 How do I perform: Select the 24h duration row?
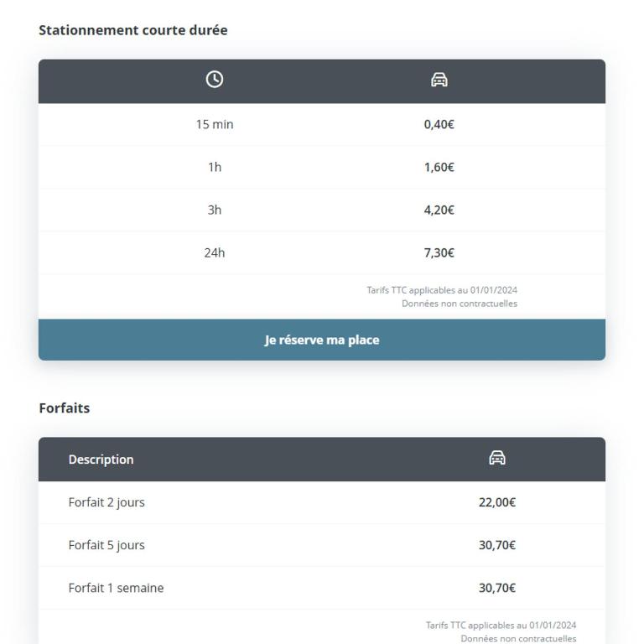click(322, 252)
